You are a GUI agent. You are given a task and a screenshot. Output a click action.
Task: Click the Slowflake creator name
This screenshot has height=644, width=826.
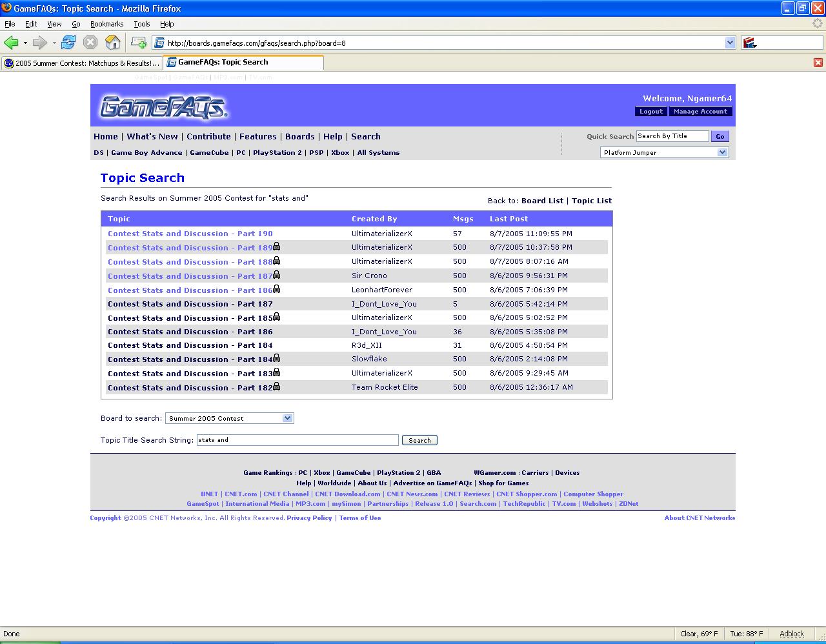tap(369, 359)
